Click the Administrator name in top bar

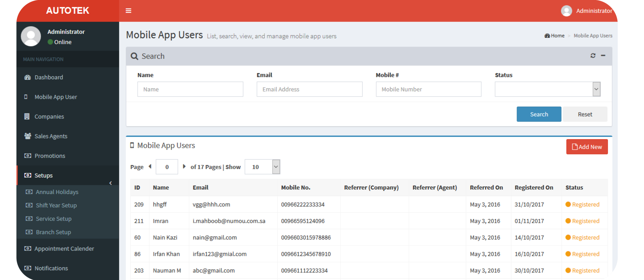click(594, 11)
